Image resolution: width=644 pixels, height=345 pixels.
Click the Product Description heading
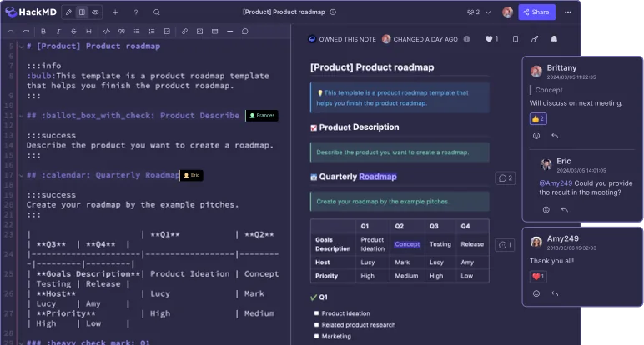359,127
